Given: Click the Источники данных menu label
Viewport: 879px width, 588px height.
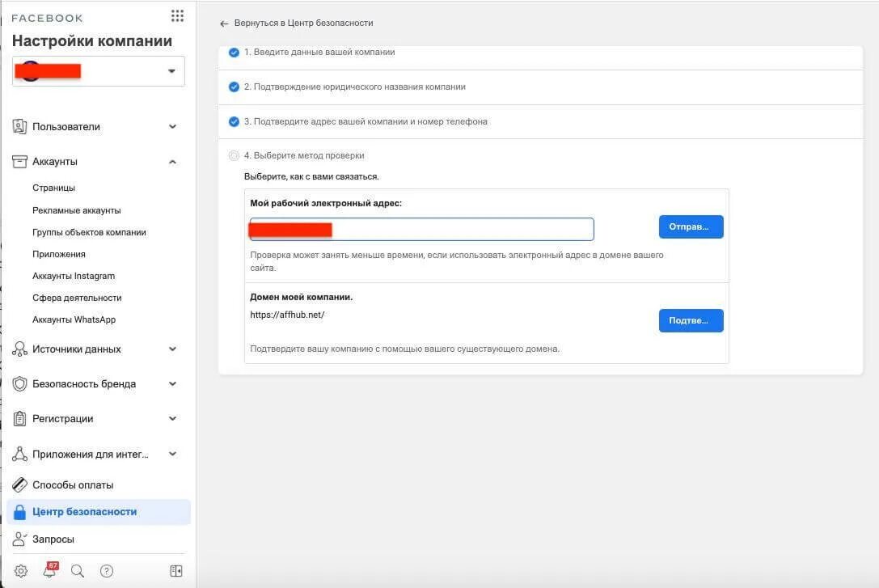Looking at the screenshot, I should click(77, 349).
